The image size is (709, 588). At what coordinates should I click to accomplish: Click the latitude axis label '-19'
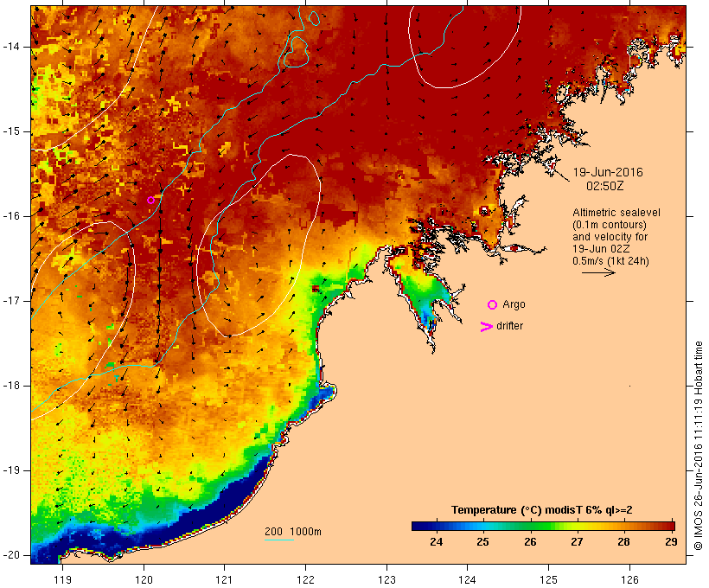[11, 470]
